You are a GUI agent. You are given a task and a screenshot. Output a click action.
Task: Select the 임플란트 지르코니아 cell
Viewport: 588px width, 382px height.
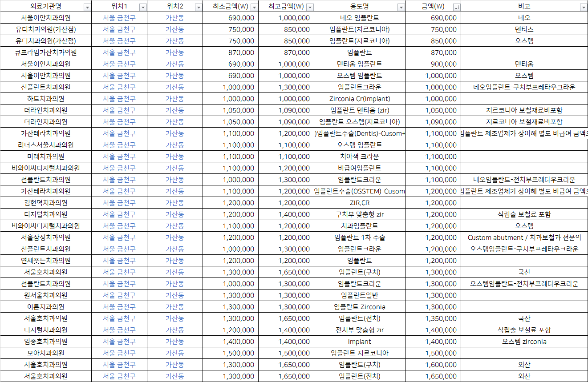pyautogui.click(x=360, y=353)
